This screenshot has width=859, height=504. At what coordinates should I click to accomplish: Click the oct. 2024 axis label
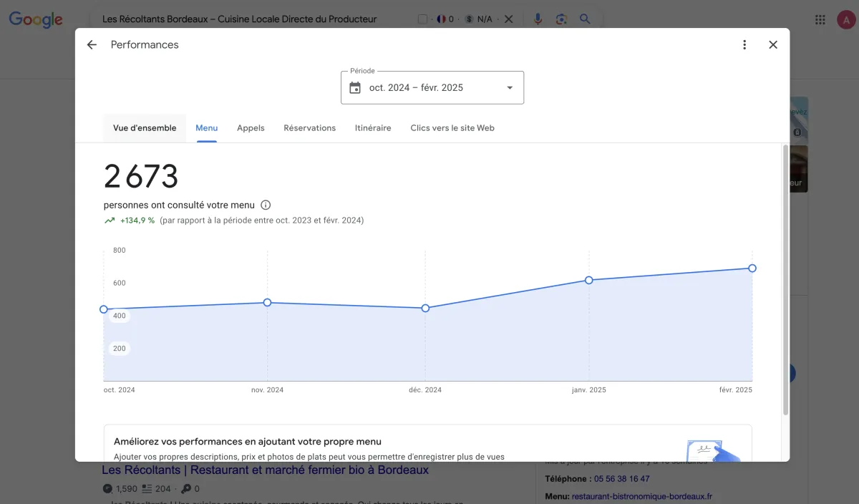click(119, 390)
